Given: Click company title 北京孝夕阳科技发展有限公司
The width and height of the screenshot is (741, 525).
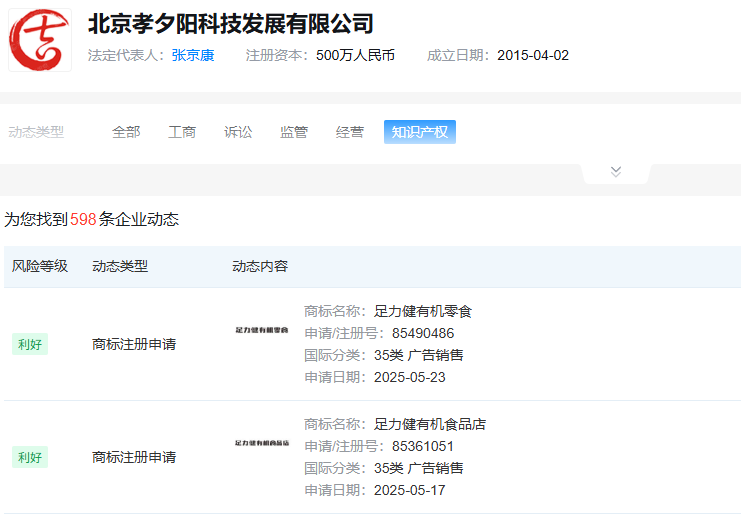Looking at the screenshot, I should coord(231,24).
